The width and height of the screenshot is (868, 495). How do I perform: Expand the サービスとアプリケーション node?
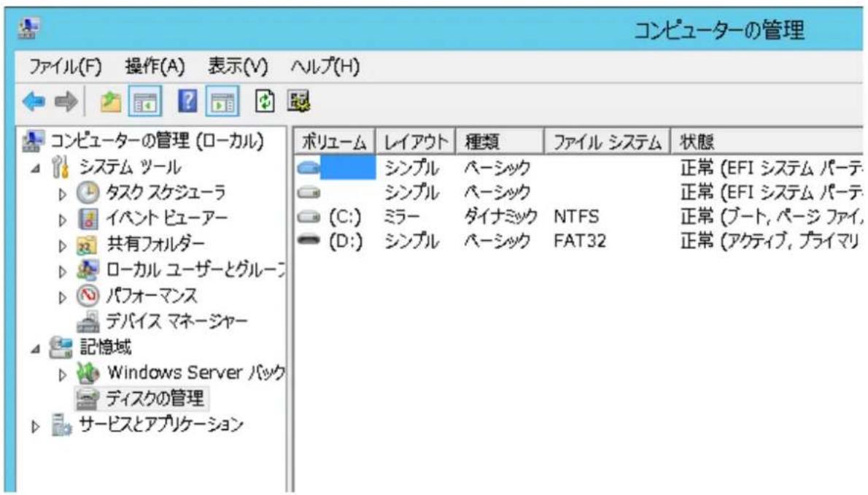36,427
